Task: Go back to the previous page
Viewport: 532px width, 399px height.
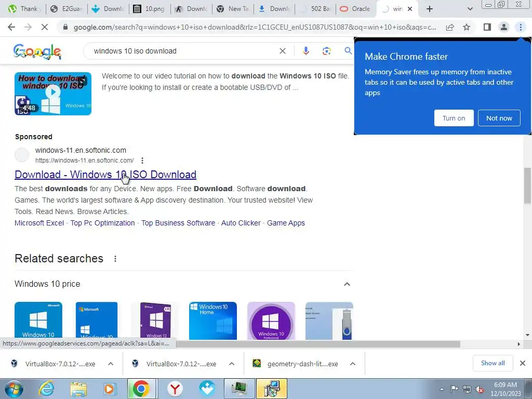Action: tap(11, 27)
